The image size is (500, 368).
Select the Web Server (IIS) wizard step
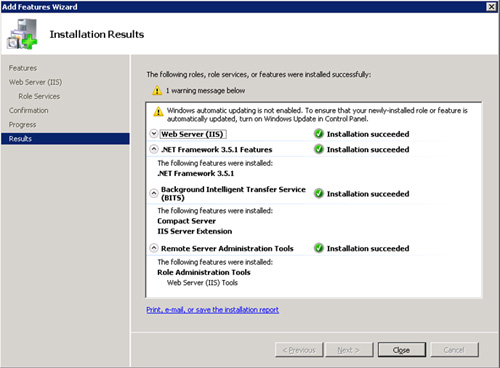pyautogui.click(x=35, y=82)
